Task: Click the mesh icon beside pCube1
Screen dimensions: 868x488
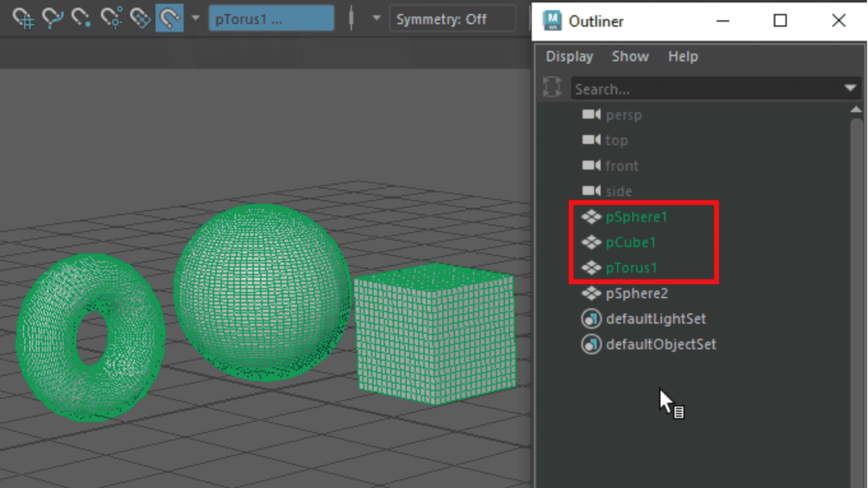Action: point(592,243)
